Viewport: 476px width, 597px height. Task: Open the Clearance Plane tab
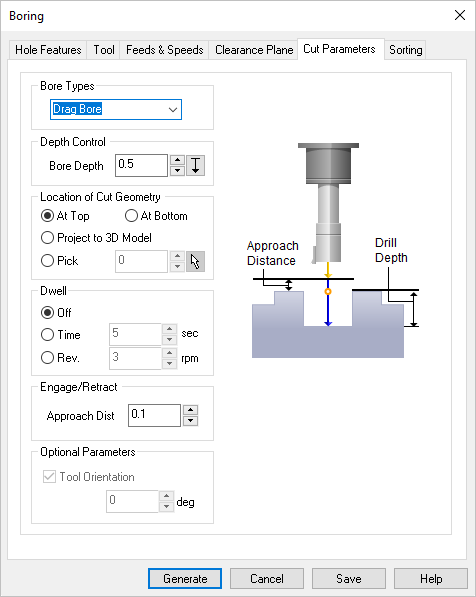coord(254,50)
